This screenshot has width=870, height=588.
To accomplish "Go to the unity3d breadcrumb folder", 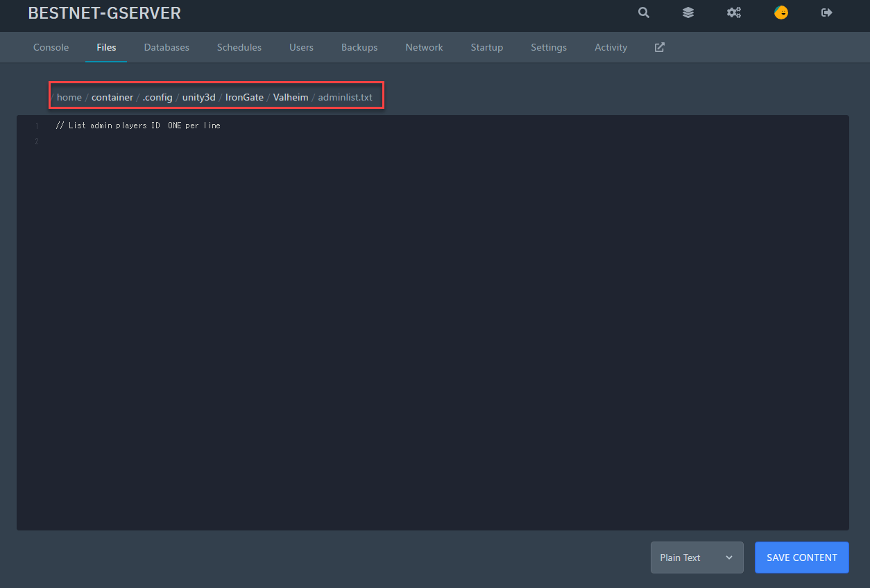I will (199, 97).
